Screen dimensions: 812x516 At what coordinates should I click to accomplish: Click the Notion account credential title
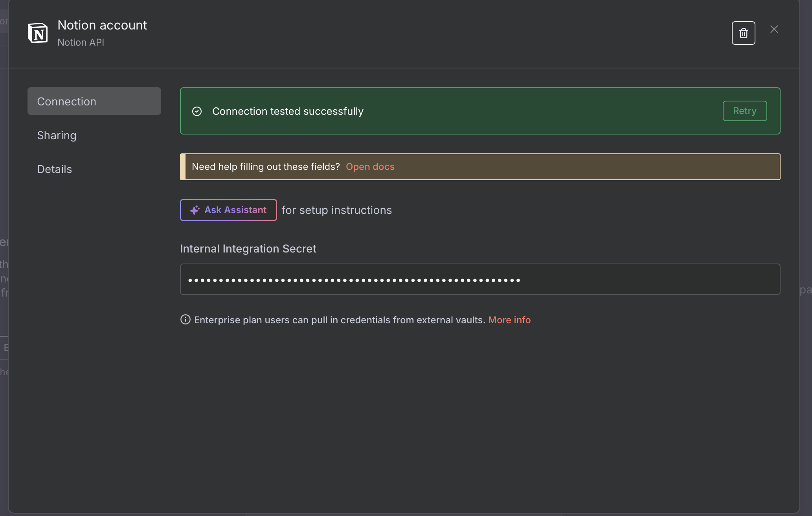point(102,25)
